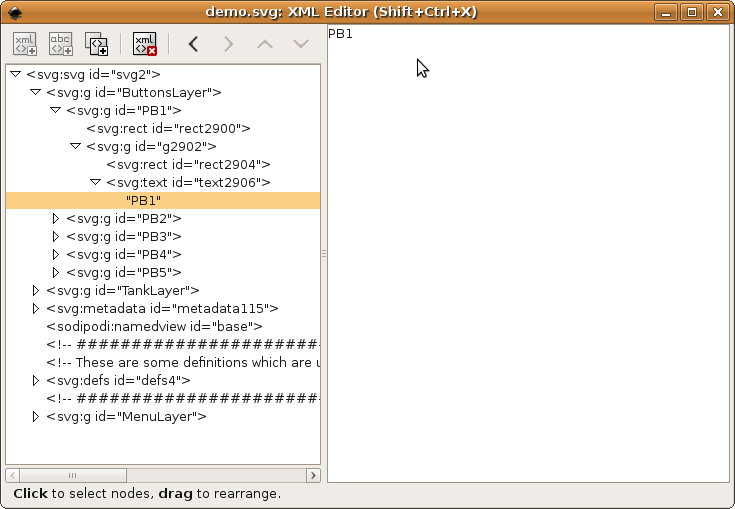Collapse the svg:svg svg2 root node
Screen dimensions: 735x509
point(15,74)
